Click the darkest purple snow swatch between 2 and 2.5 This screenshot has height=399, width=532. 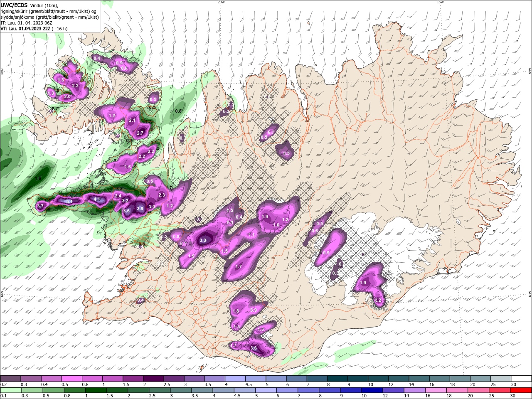[x=153, y=379]
